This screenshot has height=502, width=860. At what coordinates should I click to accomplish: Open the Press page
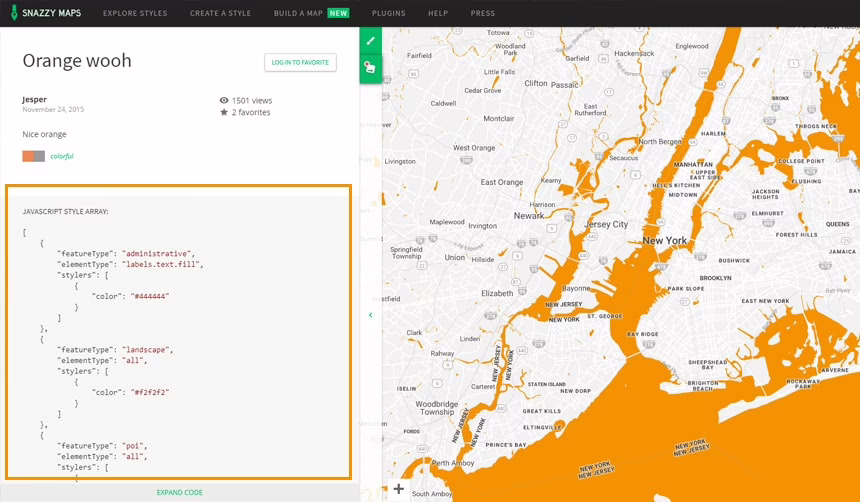coord(482,13)
